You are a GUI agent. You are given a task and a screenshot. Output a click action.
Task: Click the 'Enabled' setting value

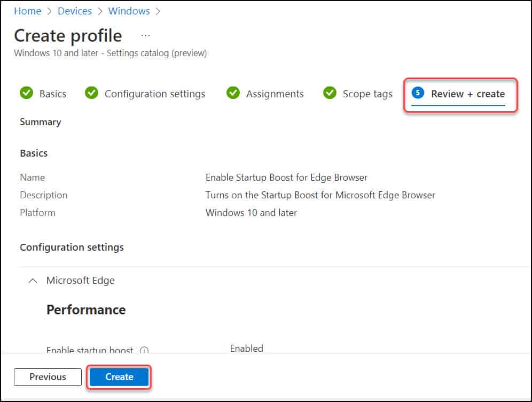click(246, 349)
